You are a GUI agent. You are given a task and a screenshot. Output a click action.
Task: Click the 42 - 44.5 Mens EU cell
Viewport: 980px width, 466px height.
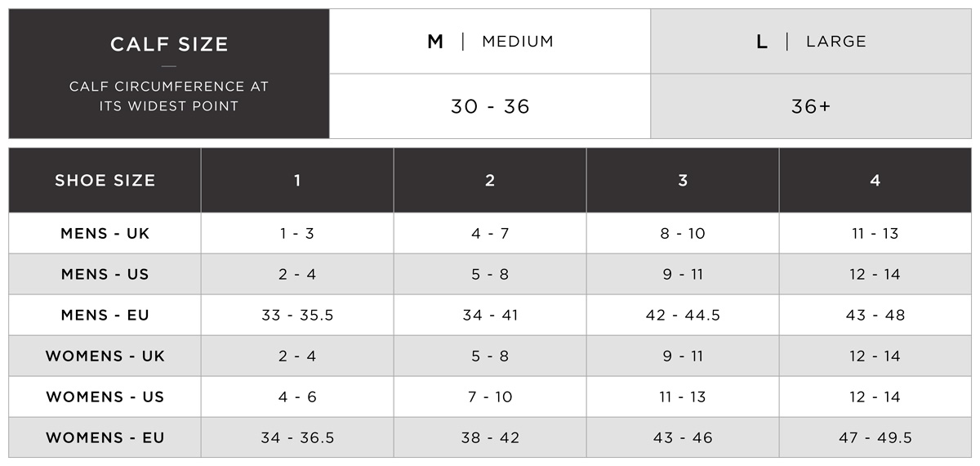[683, 315]
